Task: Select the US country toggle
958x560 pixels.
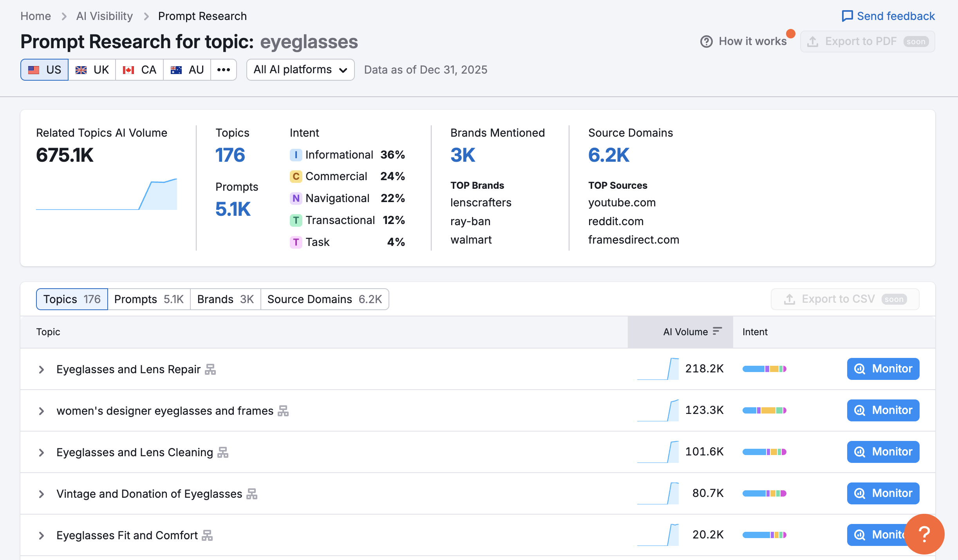Action: pos(45,70)
